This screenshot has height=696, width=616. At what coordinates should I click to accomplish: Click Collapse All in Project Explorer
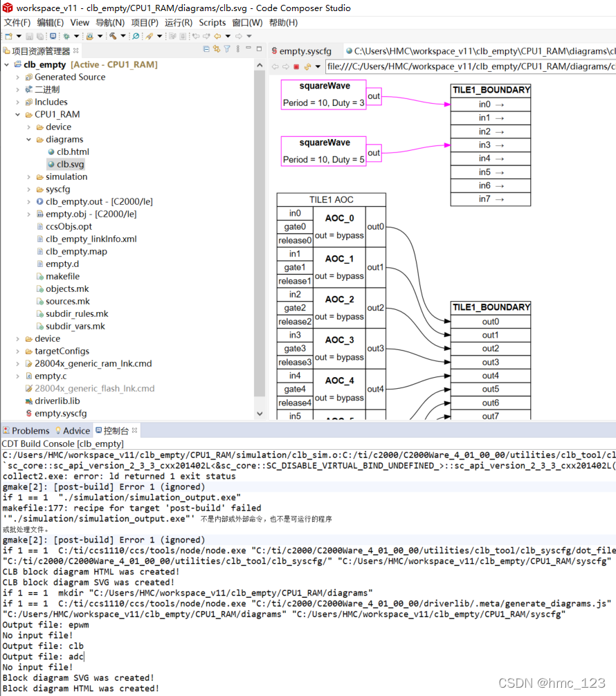click(206, 48)
